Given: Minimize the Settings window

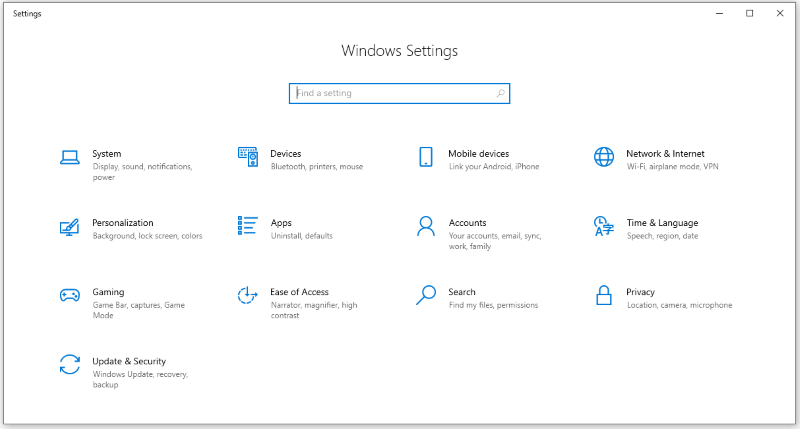Looking at the screenshot, I should [719, 13].
